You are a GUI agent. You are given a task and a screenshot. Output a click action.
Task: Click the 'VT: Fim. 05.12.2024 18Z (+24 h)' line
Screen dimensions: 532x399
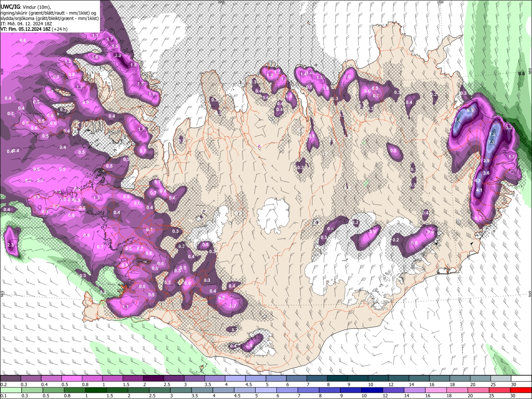pyautogui.click(x=34, y=29)
